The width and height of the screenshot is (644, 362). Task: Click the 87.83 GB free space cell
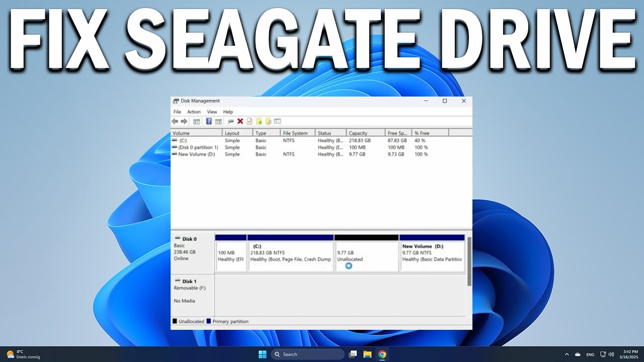coord(397,141)
